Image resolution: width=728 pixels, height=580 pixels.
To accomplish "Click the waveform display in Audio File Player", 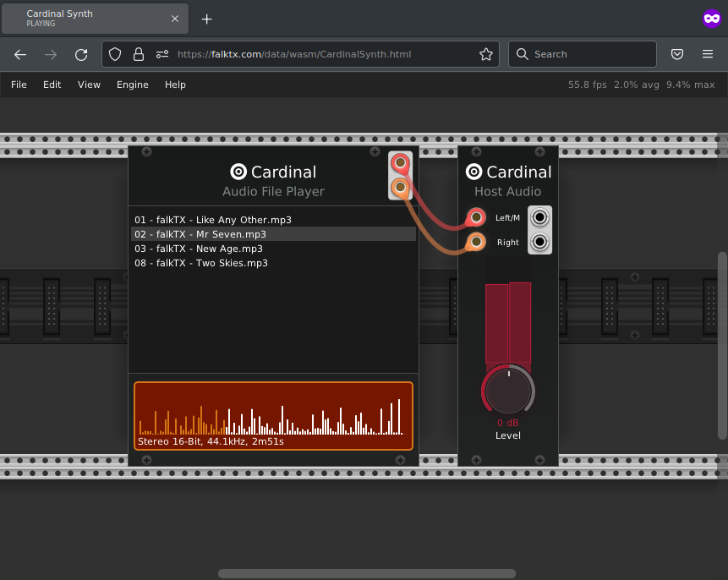I will tap(273, 416).
